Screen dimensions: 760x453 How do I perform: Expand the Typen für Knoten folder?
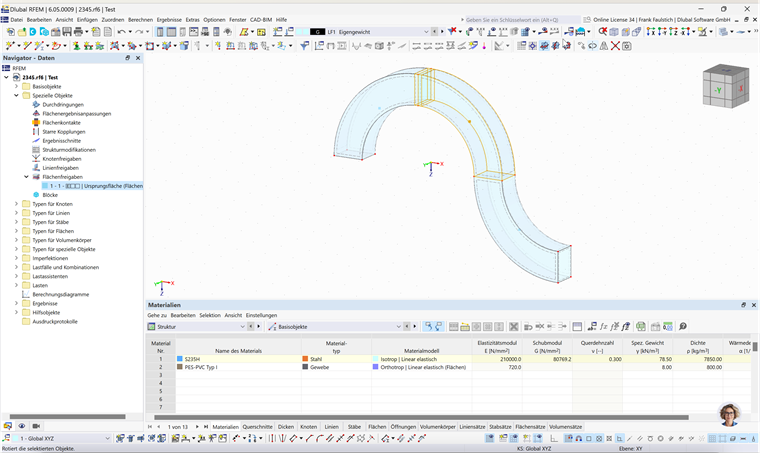click(x=16, y=204)
